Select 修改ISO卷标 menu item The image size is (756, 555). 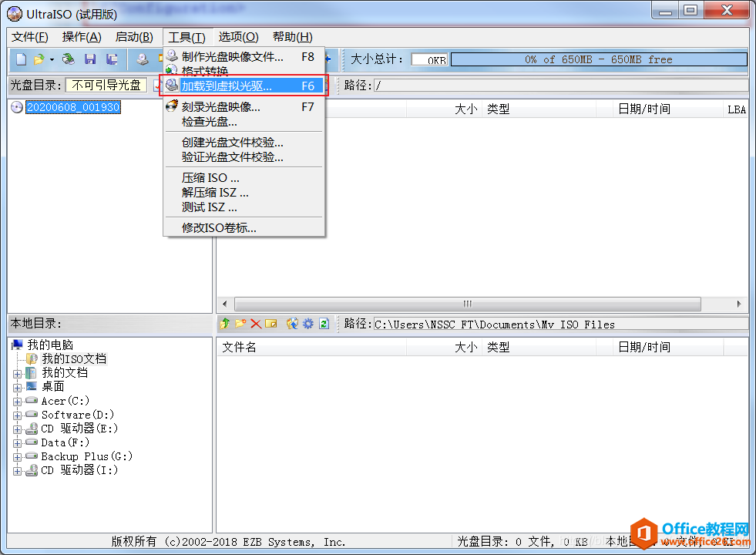coord(219,227)
